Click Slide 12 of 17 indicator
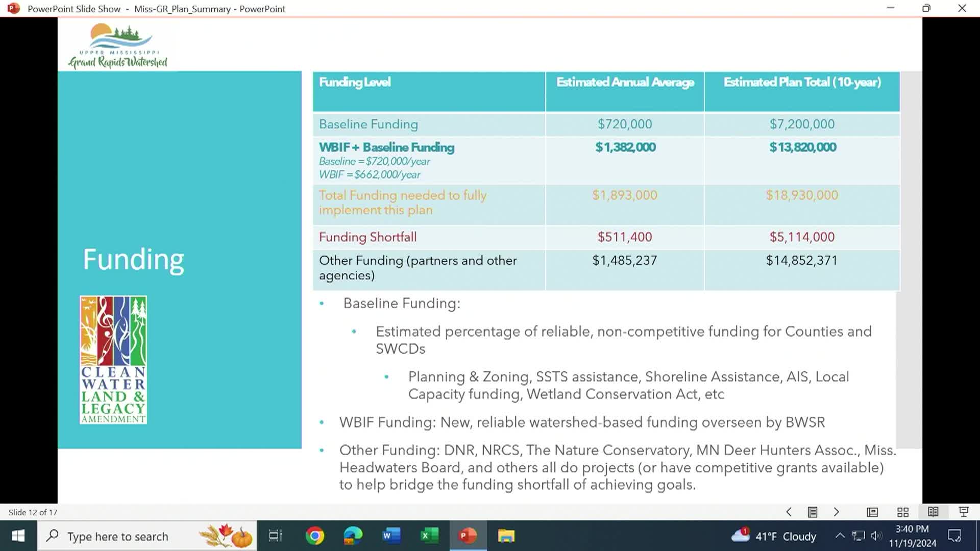980x551 pixels. (33, 512)
